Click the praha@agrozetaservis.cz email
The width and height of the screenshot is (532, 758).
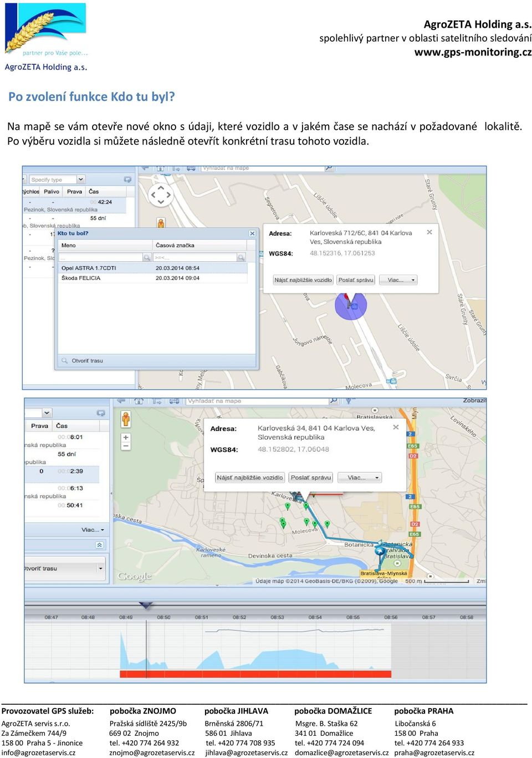pyautogui.click(x=434, y=752)
